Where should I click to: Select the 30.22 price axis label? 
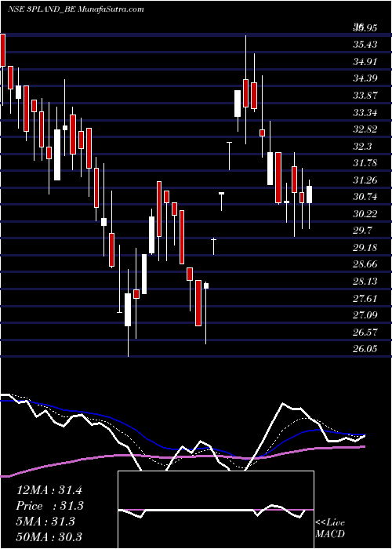tap(365, 214)
